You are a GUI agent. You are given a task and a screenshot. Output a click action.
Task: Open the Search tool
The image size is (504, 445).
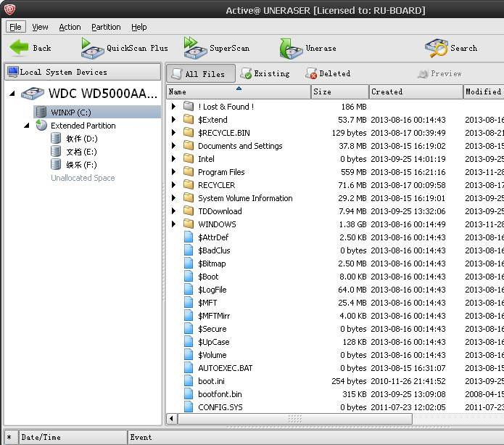[x=437, y=49]
